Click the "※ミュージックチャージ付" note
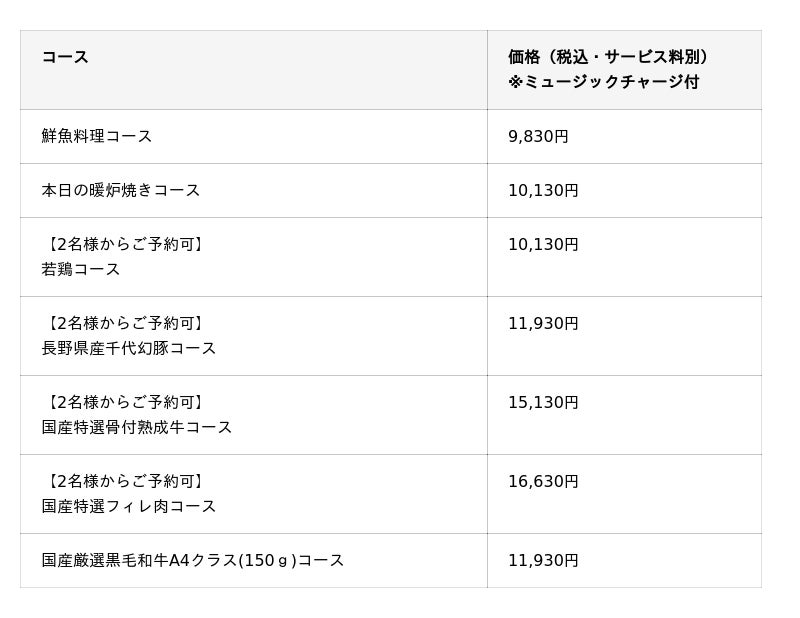Screen dimensions: 800x618 (603, 82)
